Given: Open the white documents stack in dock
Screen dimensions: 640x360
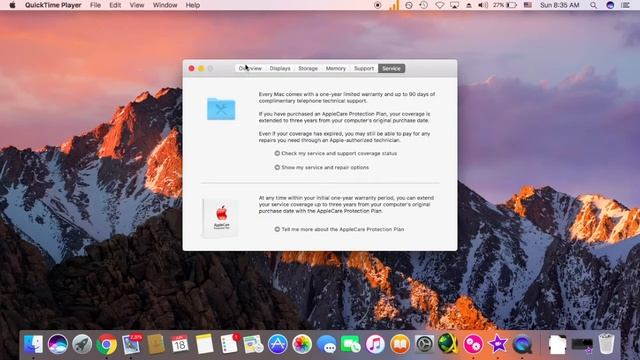Looking at the screenshot, I should pyautogui.click(x=558, y=344).
